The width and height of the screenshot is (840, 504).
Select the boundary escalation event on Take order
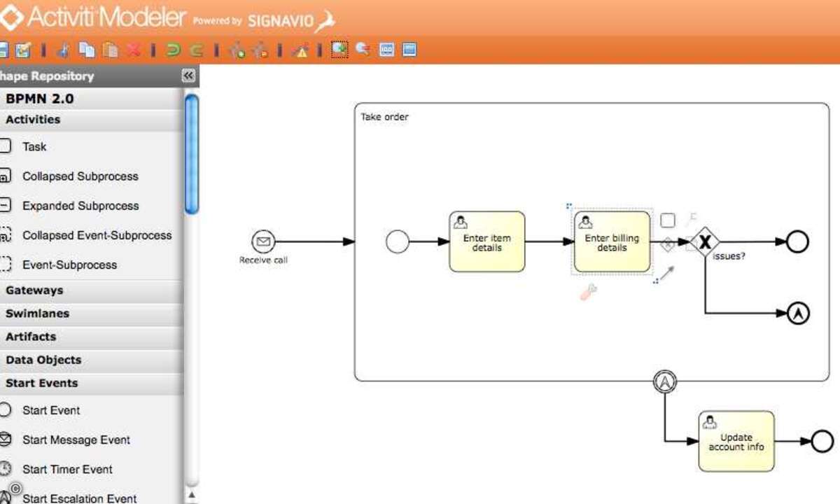click(x=664, y=381)
